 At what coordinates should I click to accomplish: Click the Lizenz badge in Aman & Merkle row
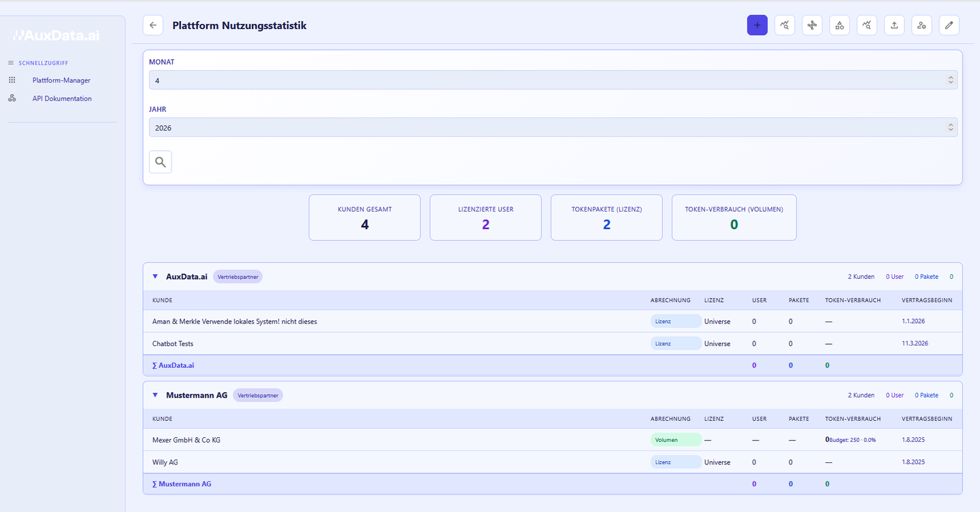[676, 322]
